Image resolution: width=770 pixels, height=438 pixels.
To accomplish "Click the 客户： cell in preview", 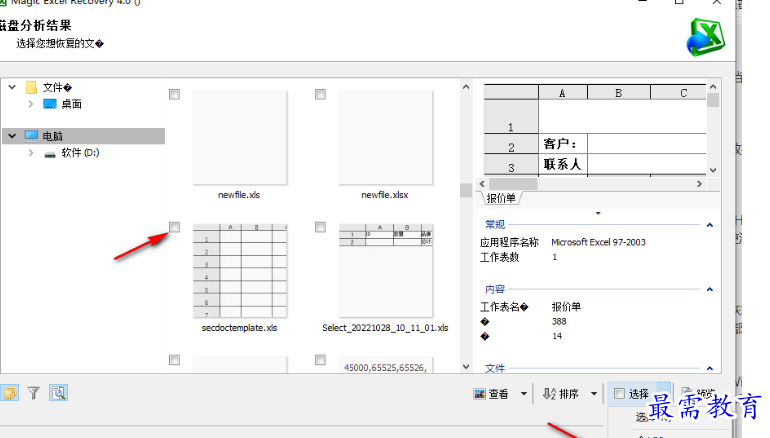I will (x=563, y=144).
